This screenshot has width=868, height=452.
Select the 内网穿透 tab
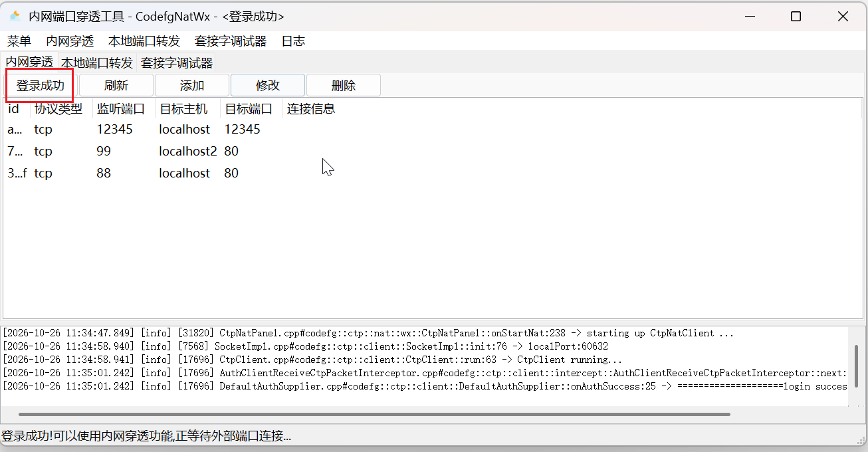tap(29, 62)
